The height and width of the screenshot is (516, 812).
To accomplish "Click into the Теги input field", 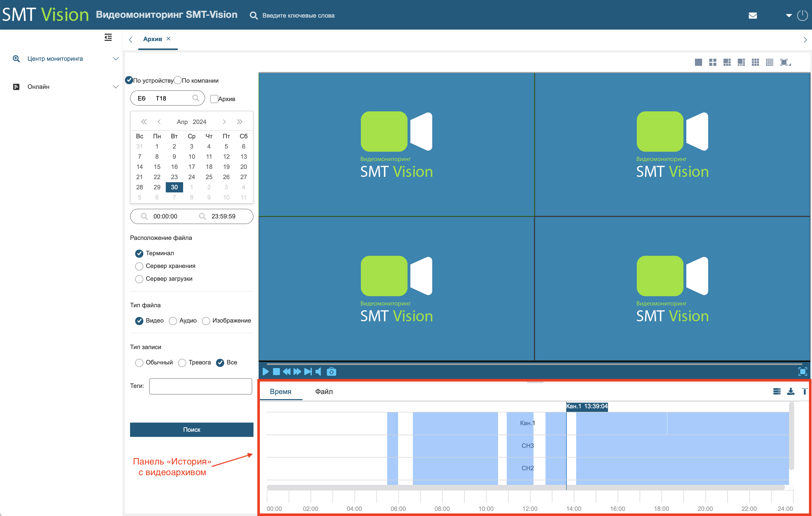I will point(201,386).
